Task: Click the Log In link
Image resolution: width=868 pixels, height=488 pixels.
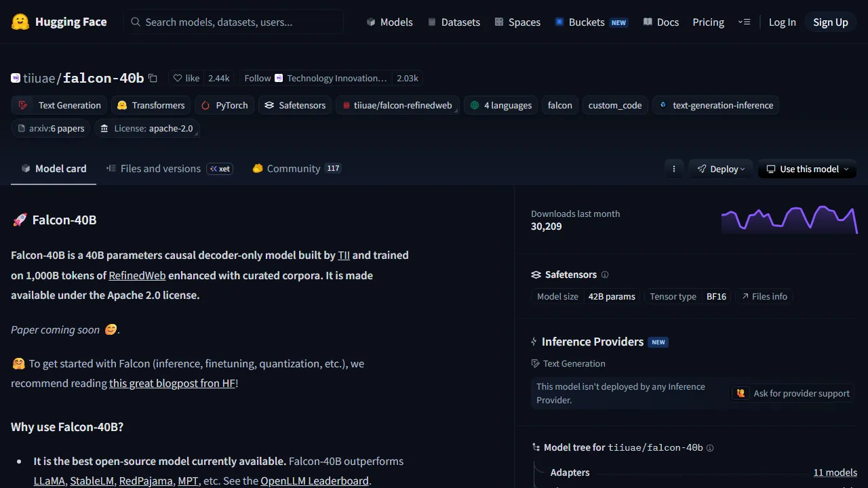Action: pos(782,22)
